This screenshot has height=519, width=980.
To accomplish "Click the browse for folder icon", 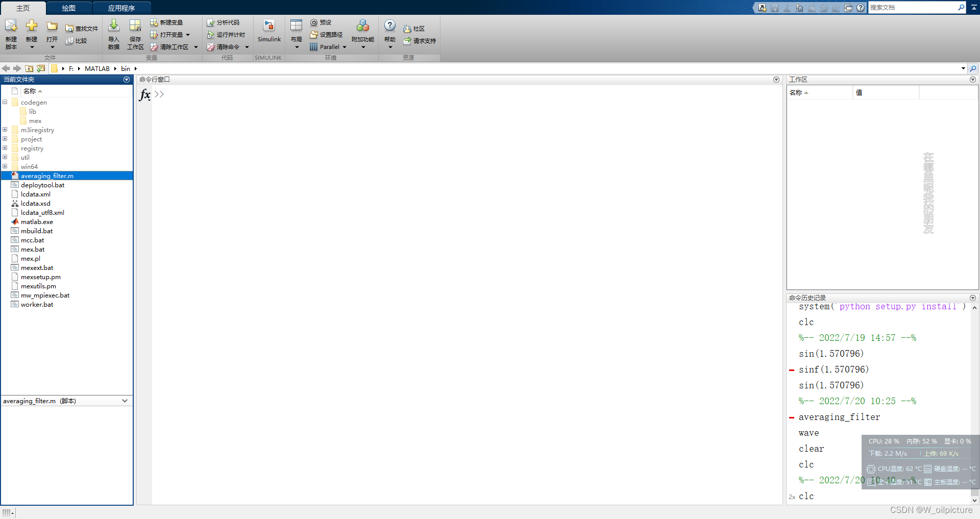I will [x=41, y=68].
